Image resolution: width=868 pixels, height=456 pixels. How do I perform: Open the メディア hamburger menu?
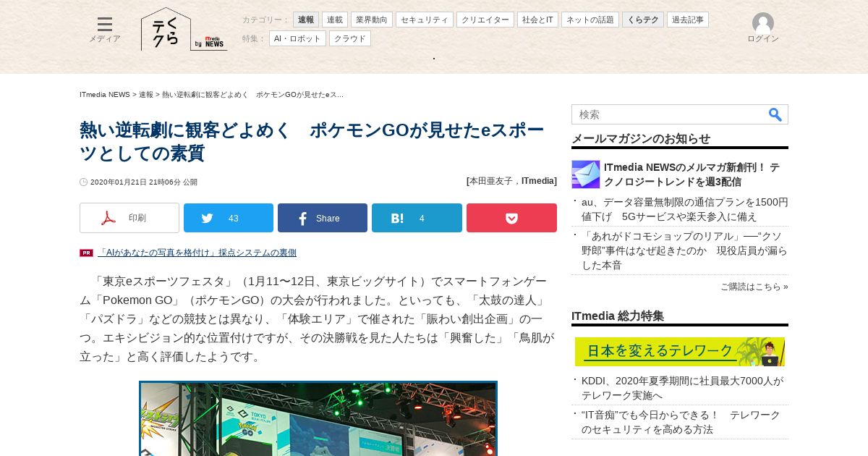click(105, 30)
